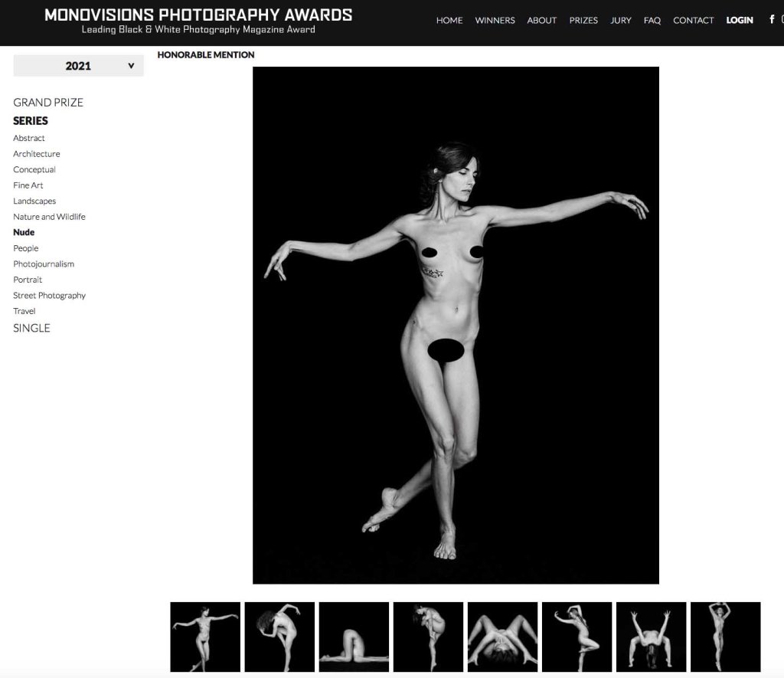The image size is (784, 678).
Task: Open the 2021 year dropdown
Action: click(x=78, y=66)
